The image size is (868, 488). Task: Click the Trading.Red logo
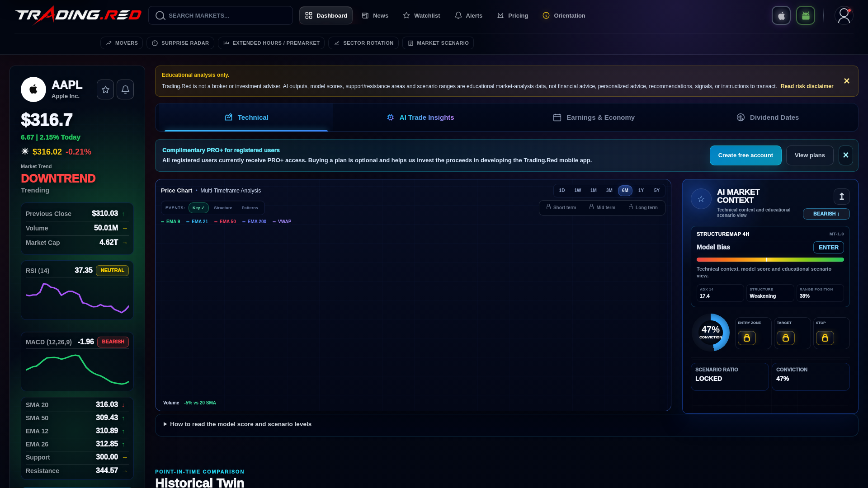(x=78, y=15)
